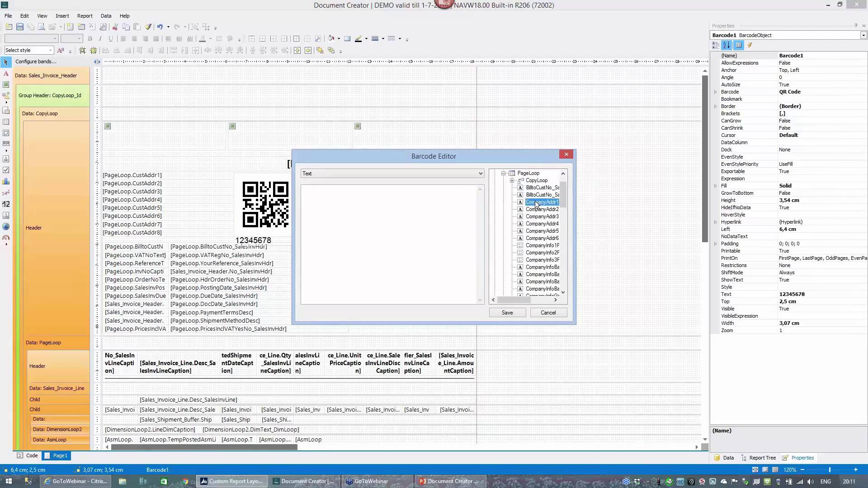This screenshot has width=868, height=488.
Task: Switch to the Code tab
Action: click(28, 455)
